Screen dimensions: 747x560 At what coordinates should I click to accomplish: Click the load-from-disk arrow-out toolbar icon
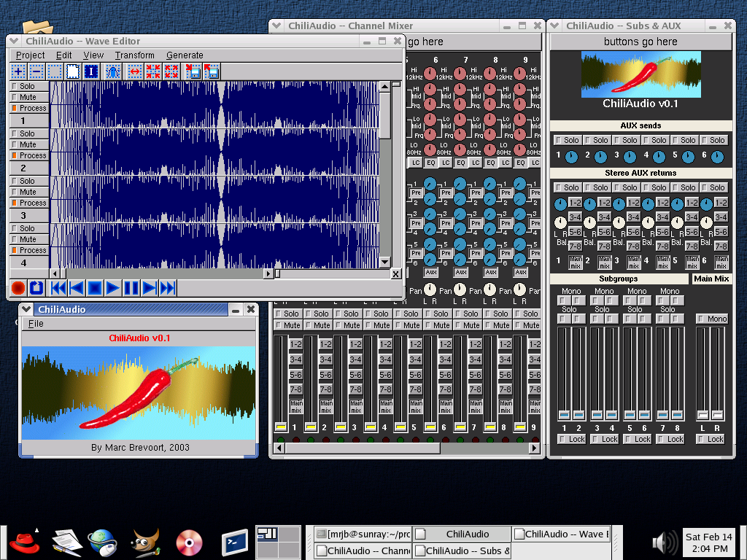[x=211, y=72]
